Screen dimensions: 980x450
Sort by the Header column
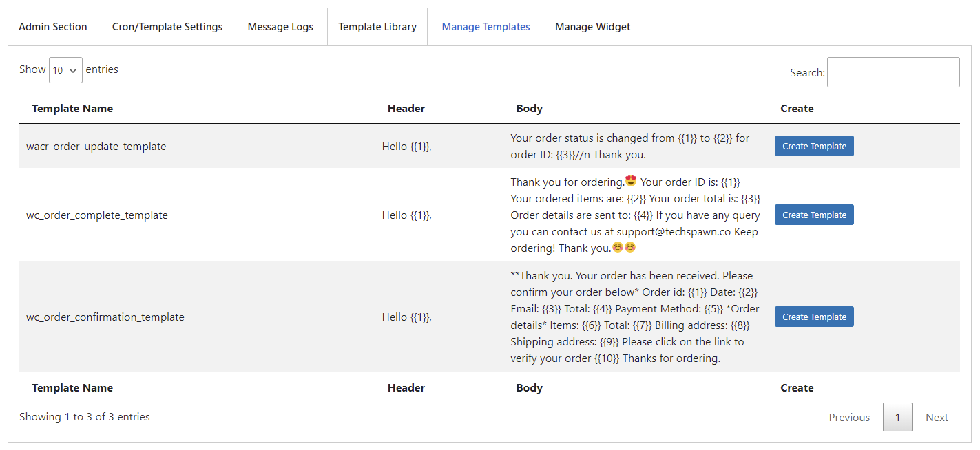pyautogui.click(x=406, y=108)
